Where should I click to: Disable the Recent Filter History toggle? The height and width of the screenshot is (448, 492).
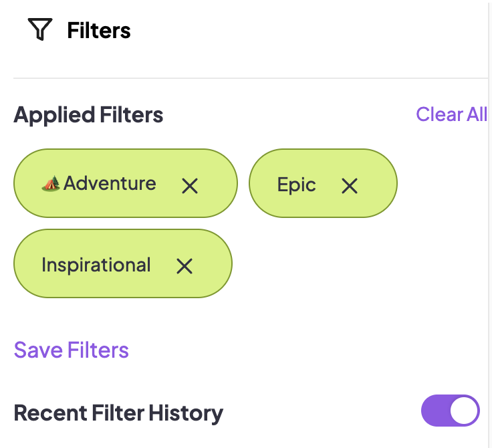451,411
